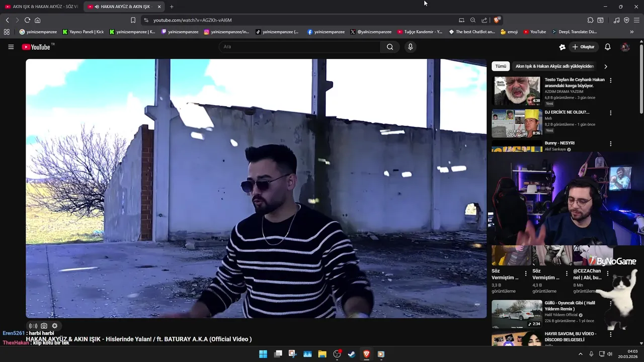The image size is (644, 362).
Task: Select the Tümü filter chip
Action: point(501,66)
